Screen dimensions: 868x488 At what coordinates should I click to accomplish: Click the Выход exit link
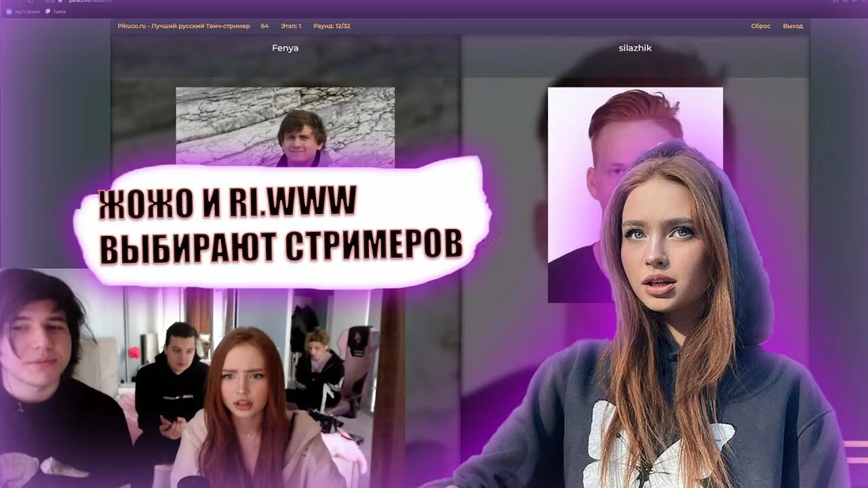click(x=793, y=26)
